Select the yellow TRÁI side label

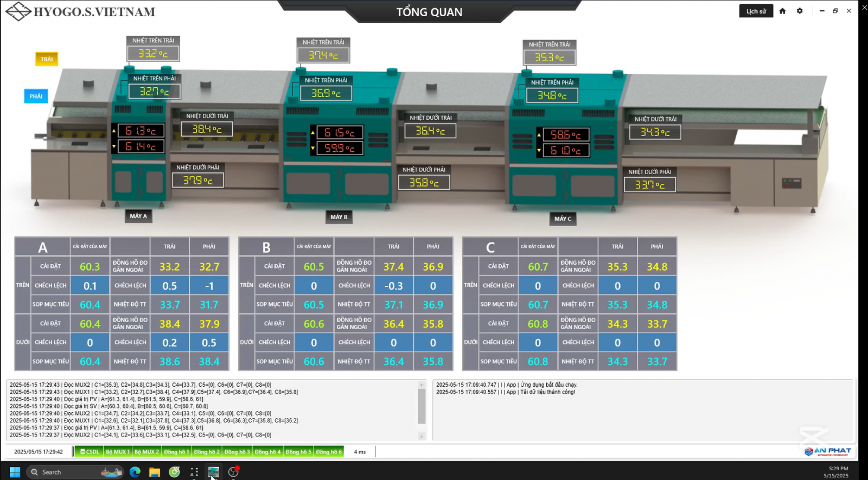click(47, 59)
